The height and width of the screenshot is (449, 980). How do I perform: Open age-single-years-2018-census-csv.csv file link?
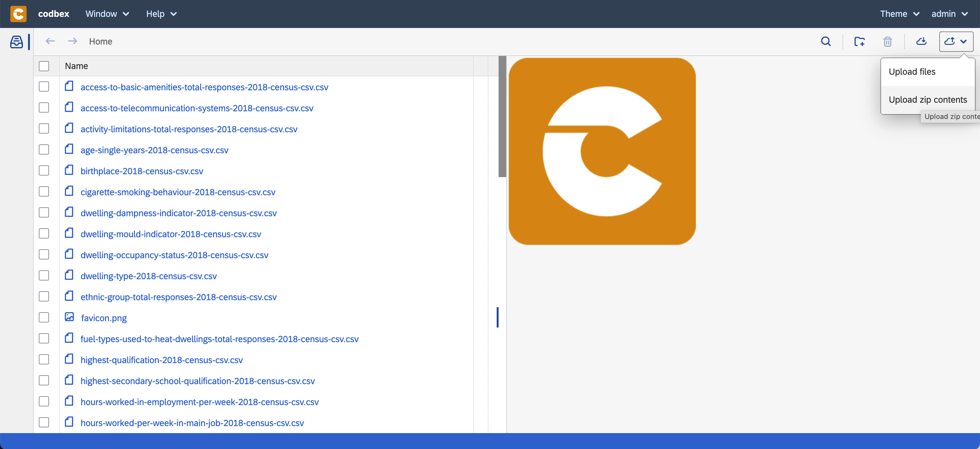click(x=154, y=150)
